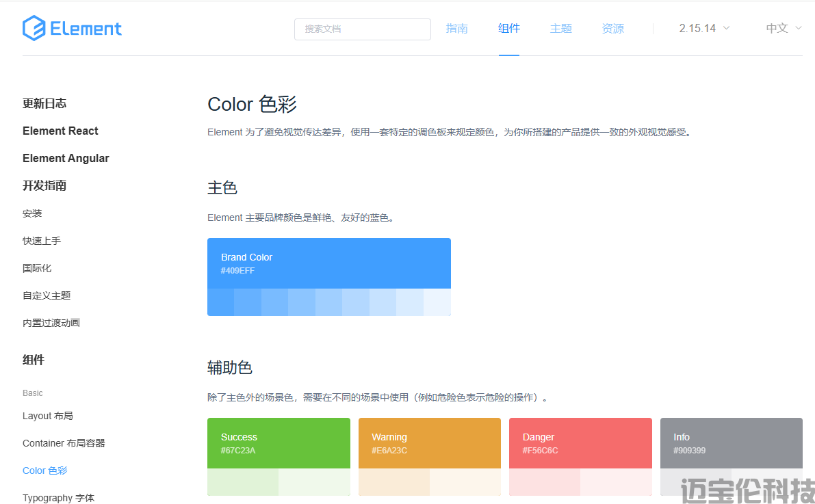Open the 主题 nav tab
The width and height of the screenshot is (815, 504).
click(561, 29)
